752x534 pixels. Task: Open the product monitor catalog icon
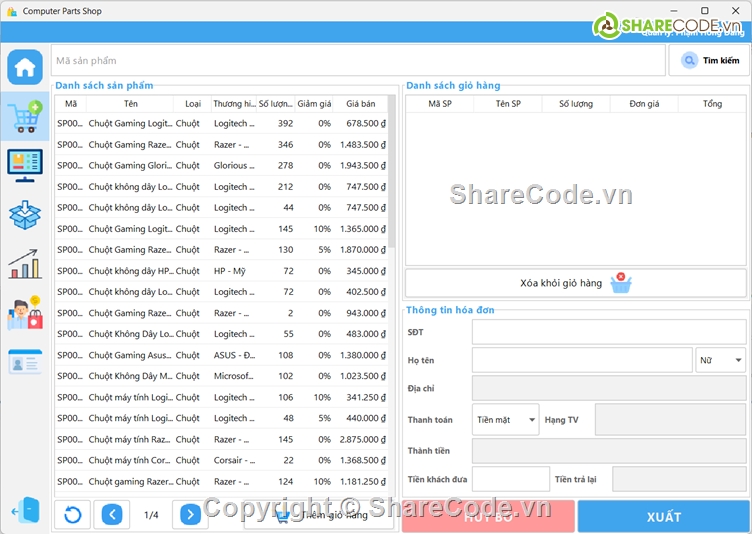tap(25, 166)
